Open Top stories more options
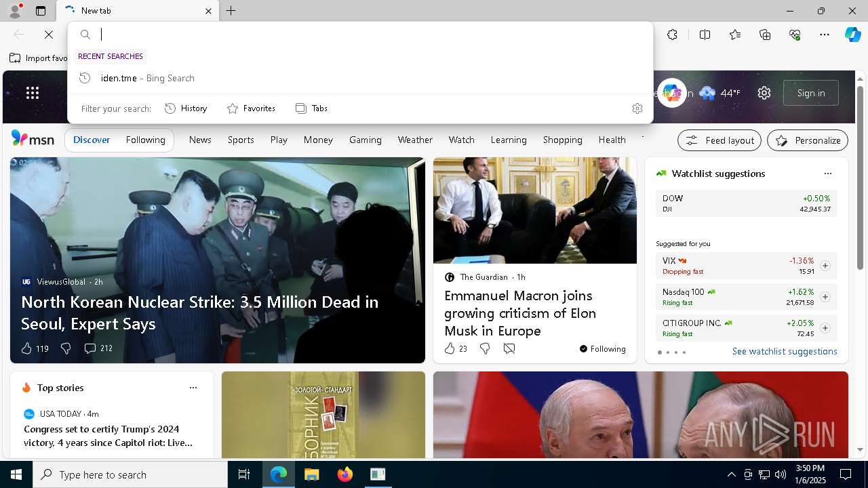 pyautogui.click(x=193, y=388)
